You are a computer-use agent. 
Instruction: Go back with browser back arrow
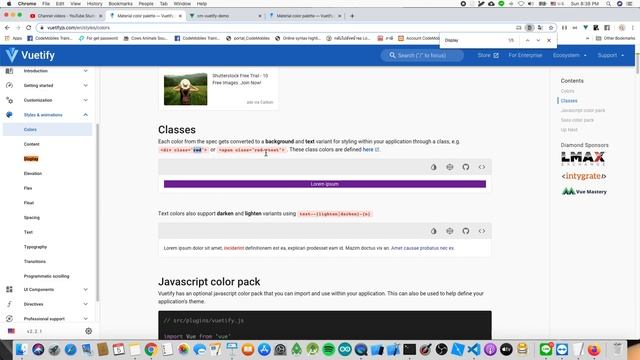[x=7, y=27]
